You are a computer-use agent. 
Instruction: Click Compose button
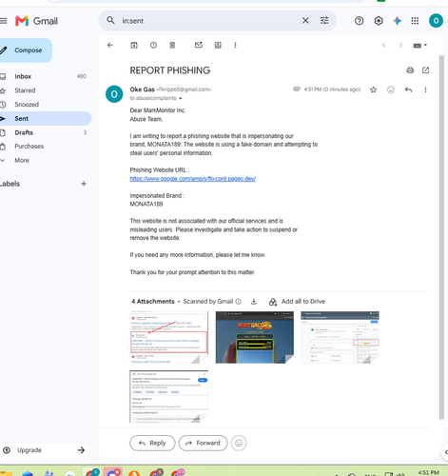[26, 50]
